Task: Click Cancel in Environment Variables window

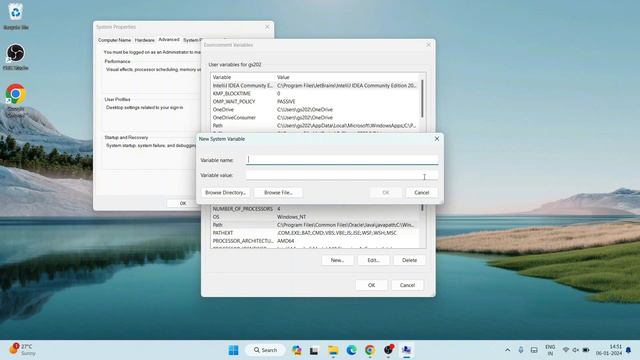Action: point(407,285)
